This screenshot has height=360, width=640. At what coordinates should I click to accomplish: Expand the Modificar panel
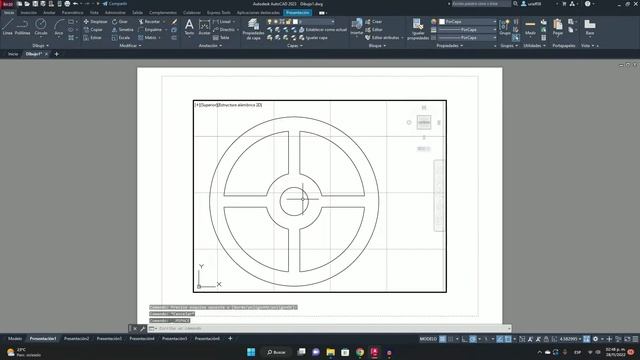130,46
